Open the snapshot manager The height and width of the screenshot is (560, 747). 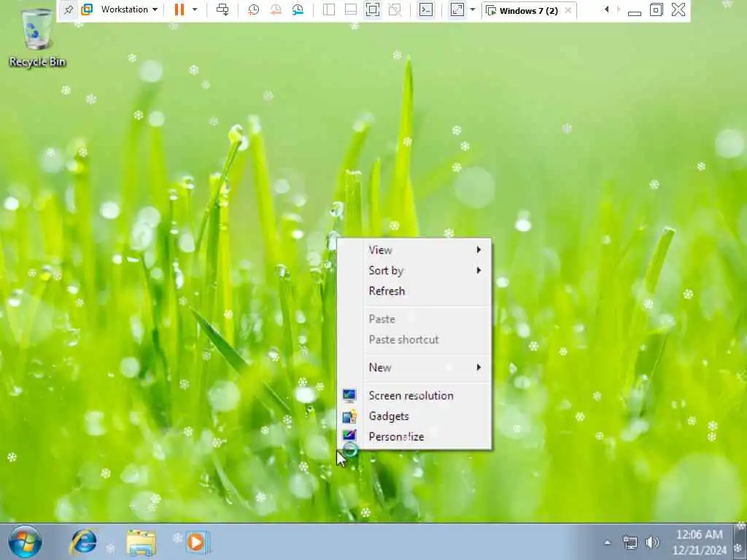[x=298, y=9]
